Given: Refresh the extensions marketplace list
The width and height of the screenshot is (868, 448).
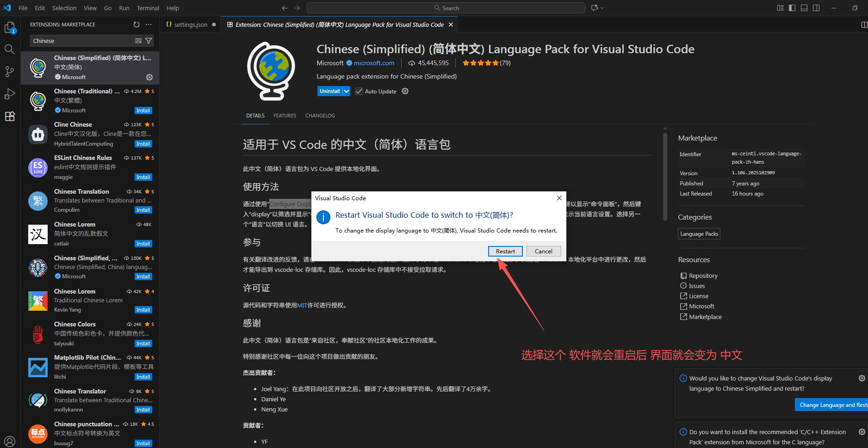Looking at the screenshot, I should pos(136,24).
